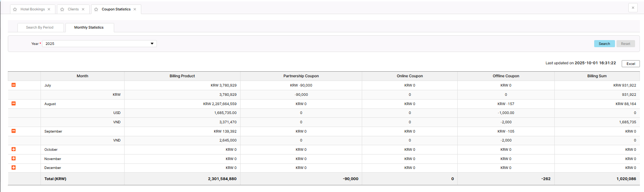Screen dimensions: 644x192
Task: Collapse the July row
Action: (14, 85)
